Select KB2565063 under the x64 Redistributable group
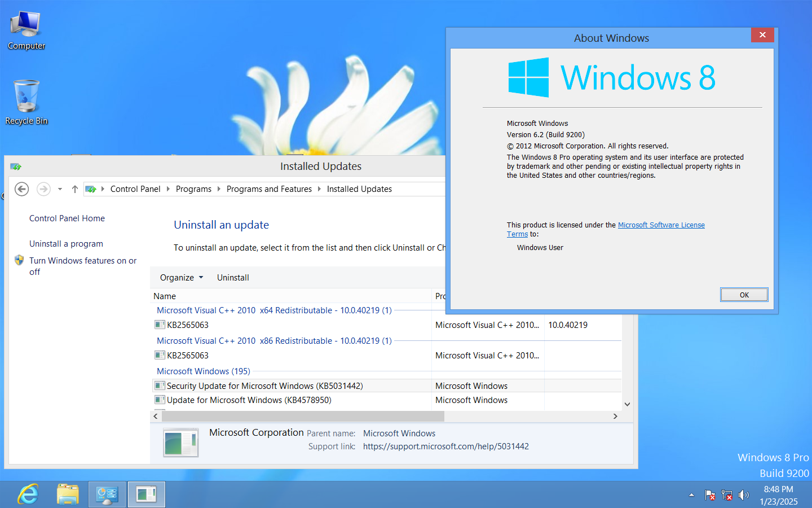The width and height of the screenshot is (812, 508). click(x=188, y=325)
